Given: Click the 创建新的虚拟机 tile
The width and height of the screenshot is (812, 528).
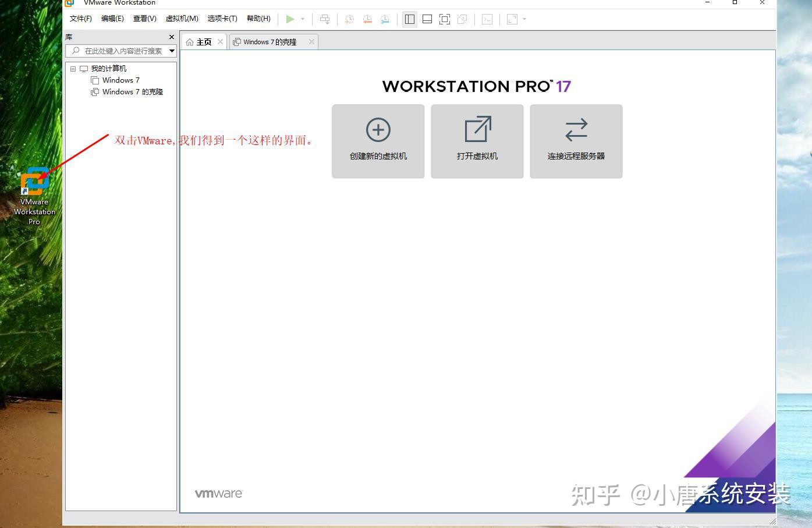Looking at the screenshot, I should point(378,141).
